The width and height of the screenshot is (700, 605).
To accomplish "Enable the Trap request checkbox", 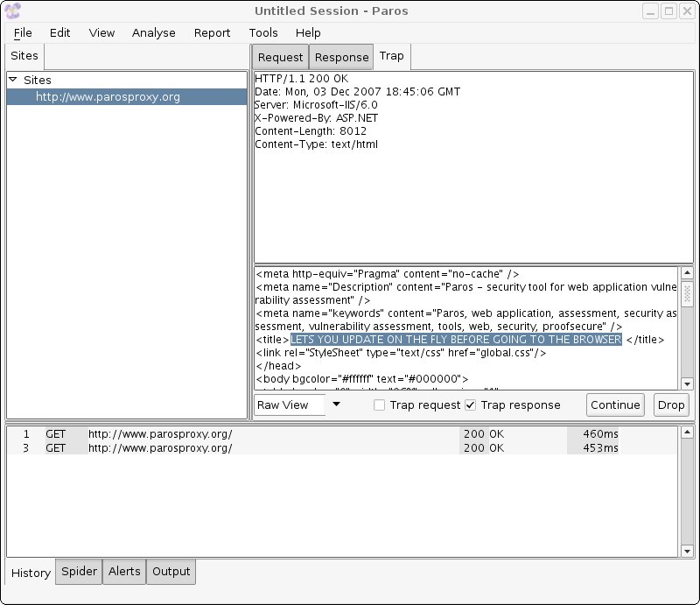I will pyautogui.click(x=379, y=405).
